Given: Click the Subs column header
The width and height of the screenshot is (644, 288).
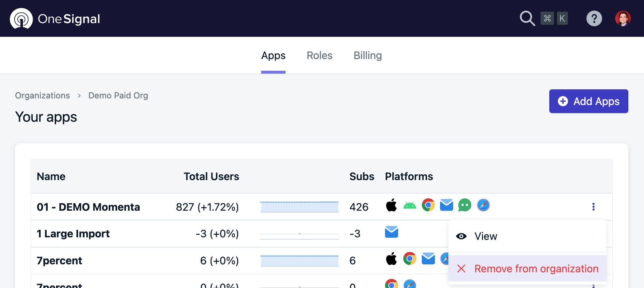Looking at the screenshot, I should [362, 176].
